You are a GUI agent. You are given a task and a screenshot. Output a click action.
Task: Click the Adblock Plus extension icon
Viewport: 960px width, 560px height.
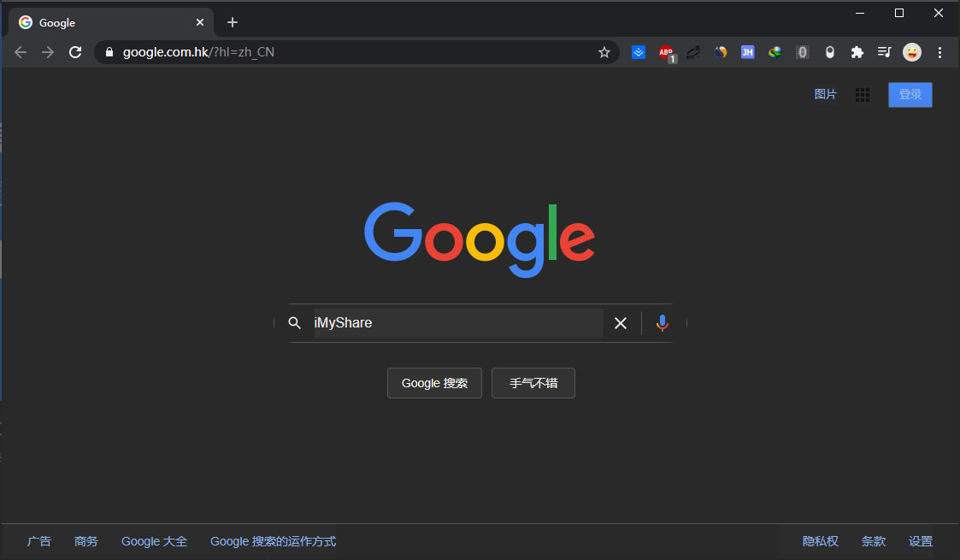point(665,52)
